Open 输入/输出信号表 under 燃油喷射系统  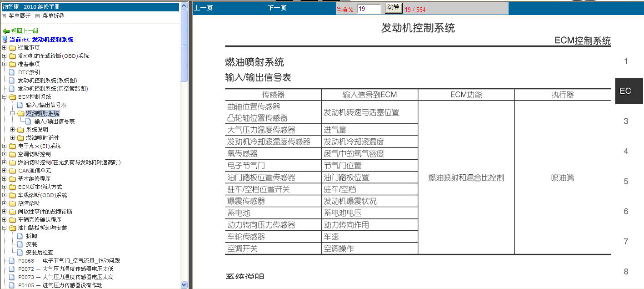[x=55, y=122]
